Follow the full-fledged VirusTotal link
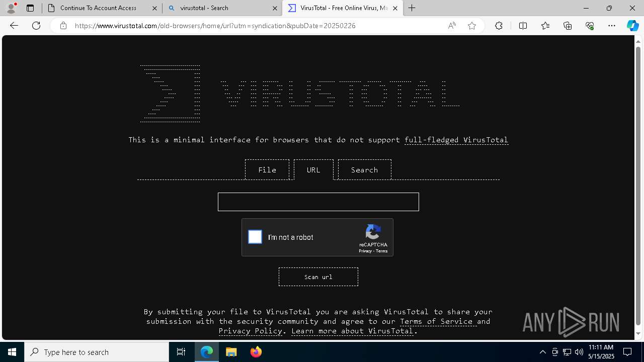 pyautogui.click(x=456, y=140)
